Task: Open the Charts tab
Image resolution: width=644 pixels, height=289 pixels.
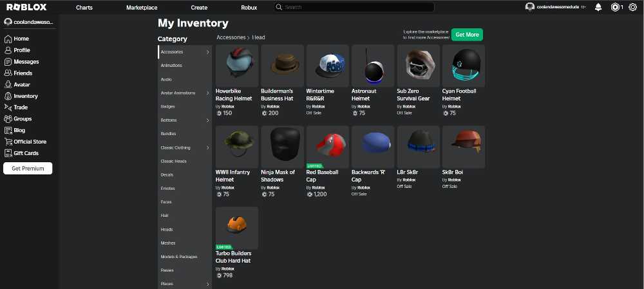Action: [84, 7]
